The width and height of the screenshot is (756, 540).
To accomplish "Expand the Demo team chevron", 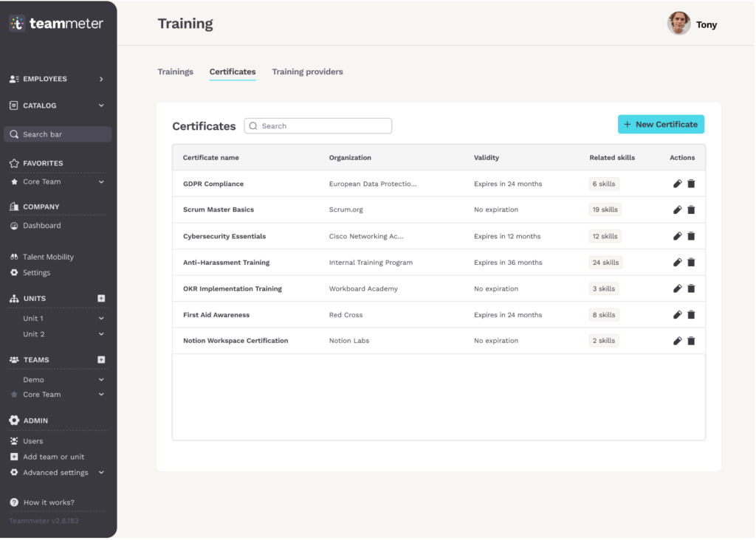I will (x=101, y=380).
